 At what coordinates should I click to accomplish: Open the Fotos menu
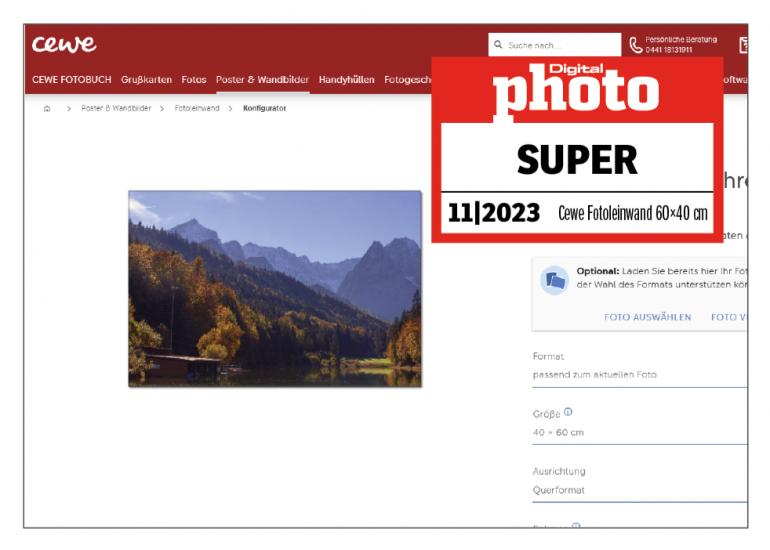[193, 80]
